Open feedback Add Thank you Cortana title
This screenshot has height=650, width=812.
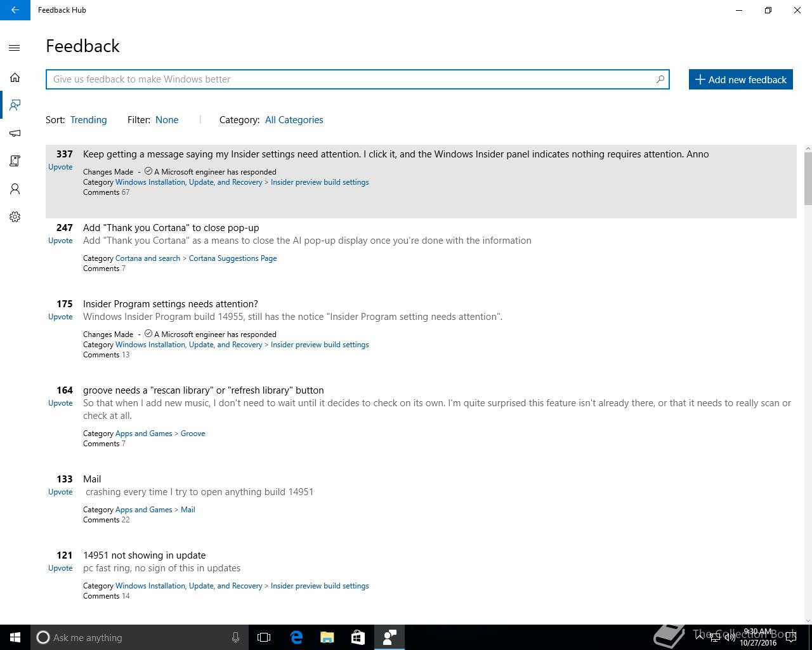(171, 228)
